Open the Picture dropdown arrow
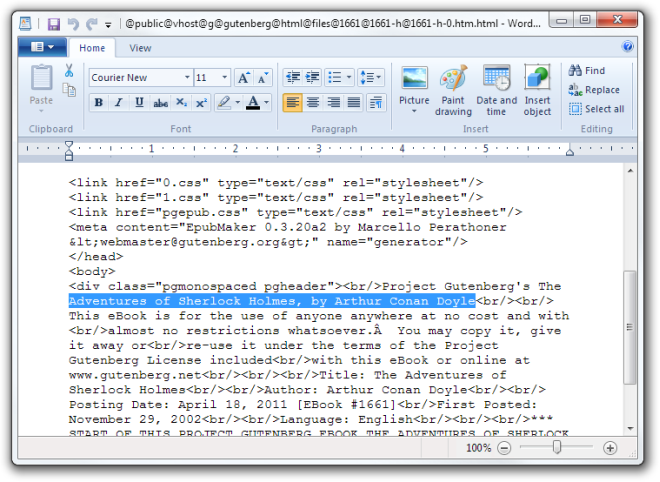Image resolution: width=660 pixels, height=482 pixels. click(x=414, y=112)
